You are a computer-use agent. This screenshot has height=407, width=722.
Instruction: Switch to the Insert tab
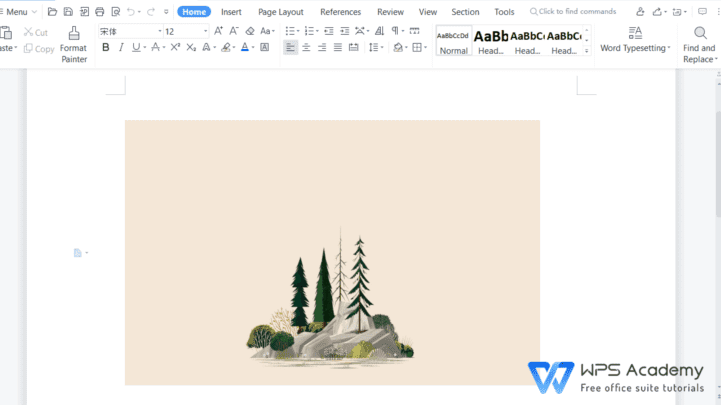click(231, 12)
